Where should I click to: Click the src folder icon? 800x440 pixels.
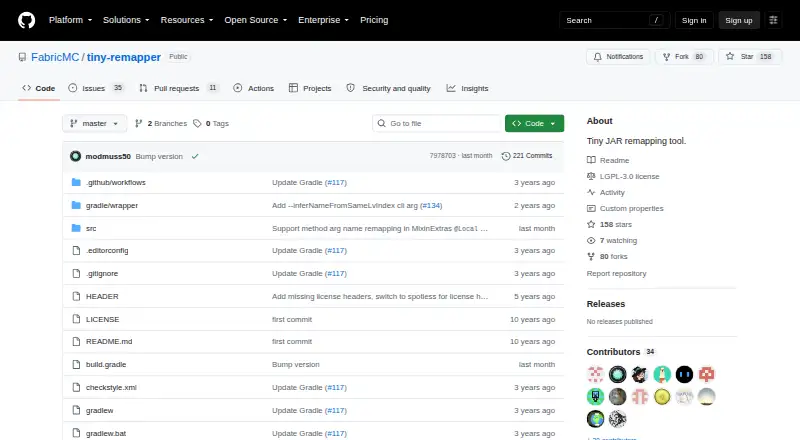click(x=77, y=228)
